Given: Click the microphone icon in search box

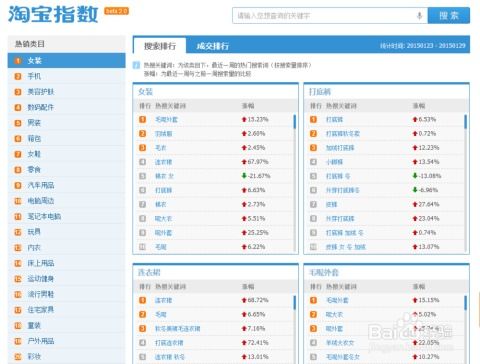Looking at the screenshot, I should [x=419, y=16].
